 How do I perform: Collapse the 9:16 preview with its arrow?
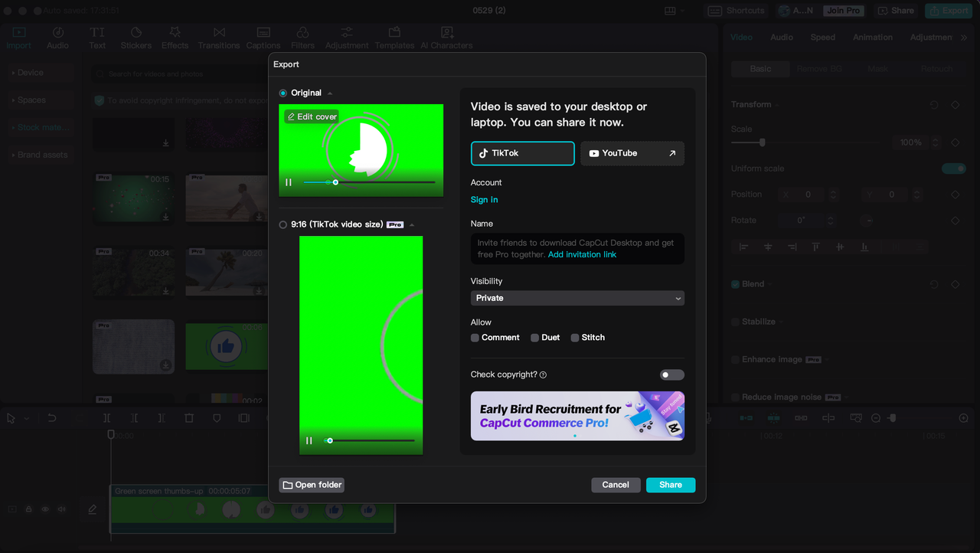[x=412, y=225]
